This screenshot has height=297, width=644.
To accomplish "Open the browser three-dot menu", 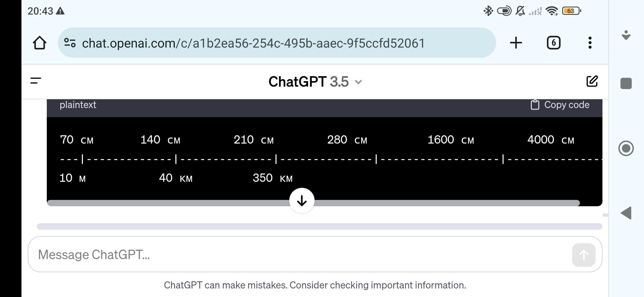I will (590, 43).
